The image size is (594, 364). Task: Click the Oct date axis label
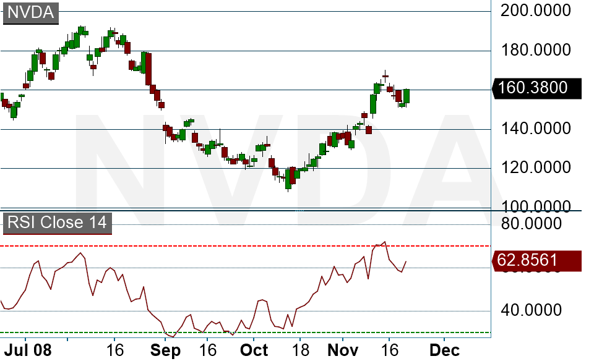point(254,350)
